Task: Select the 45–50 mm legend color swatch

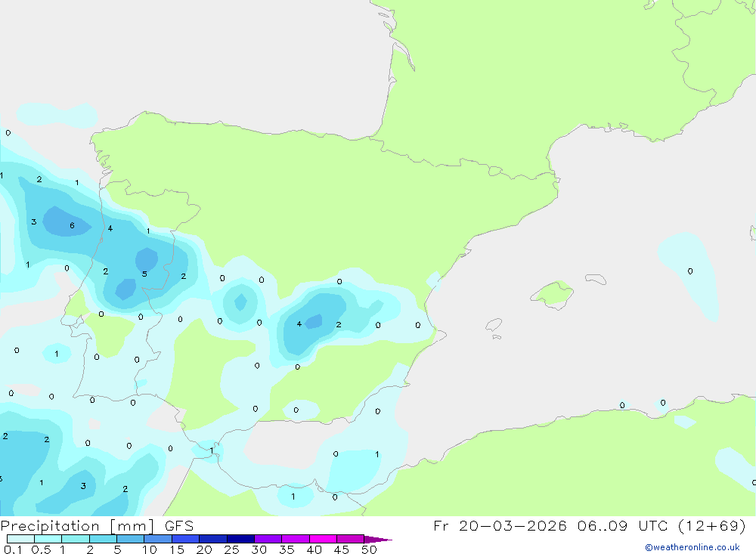Action: [x=351, y=539]
